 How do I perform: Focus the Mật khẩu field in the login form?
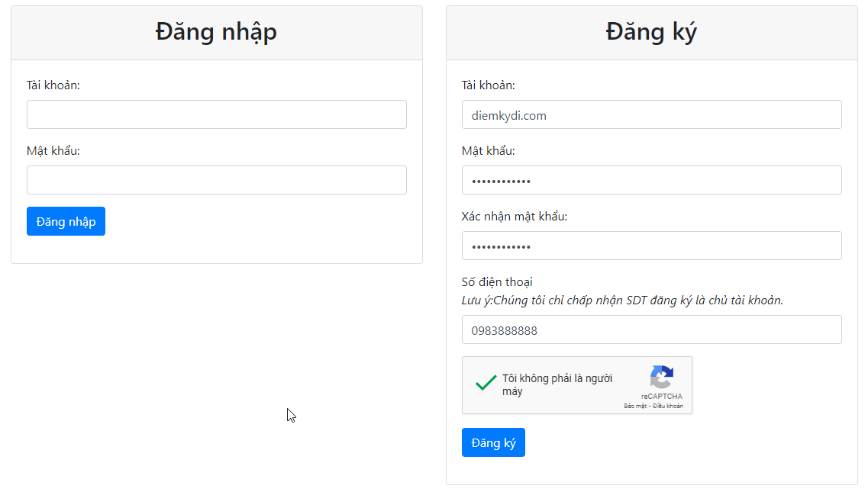[x=217, y=180]
